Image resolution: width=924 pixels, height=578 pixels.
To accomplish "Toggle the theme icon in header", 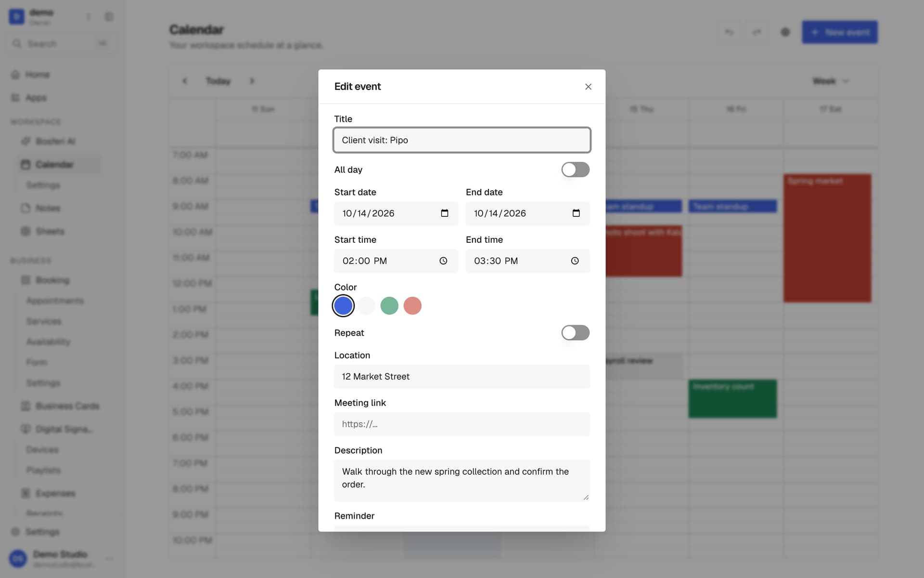I will (785, 32).
